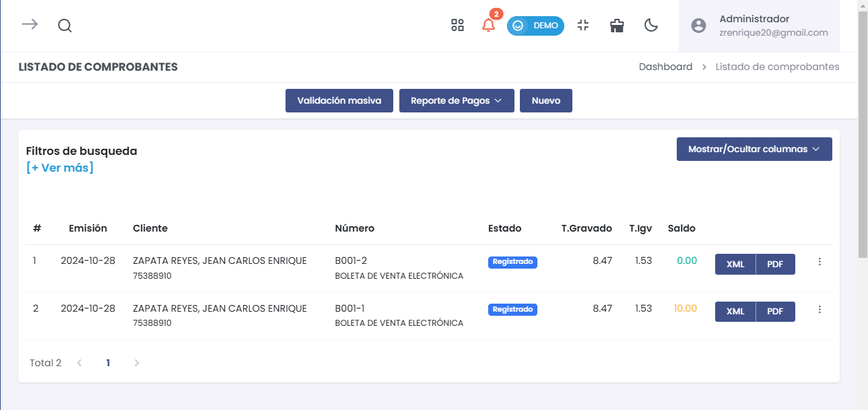
Task: Expand sidebar with the arrow icon
Action: click(29, 25)
